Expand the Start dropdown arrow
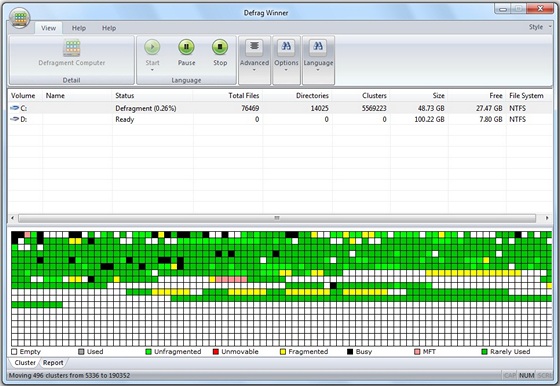Screen dimensions: 560x386 (152, 70)
